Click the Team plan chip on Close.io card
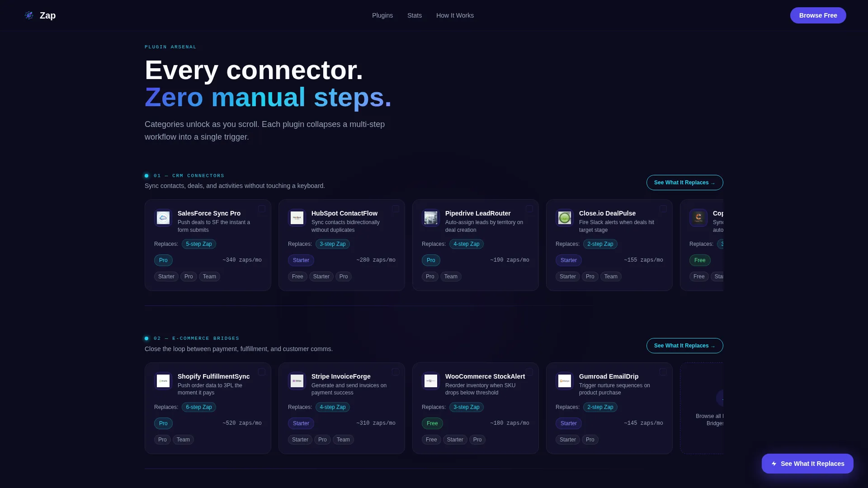Image resolution: width=868 pixels, height=488 pixels. [611, 277]
